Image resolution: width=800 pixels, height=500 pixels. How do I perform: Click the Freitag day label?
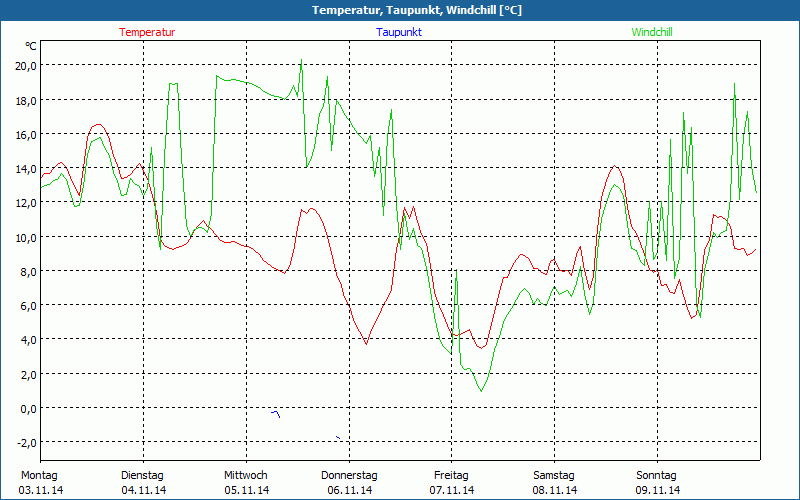pyautogui.click(x=452, y=475)
